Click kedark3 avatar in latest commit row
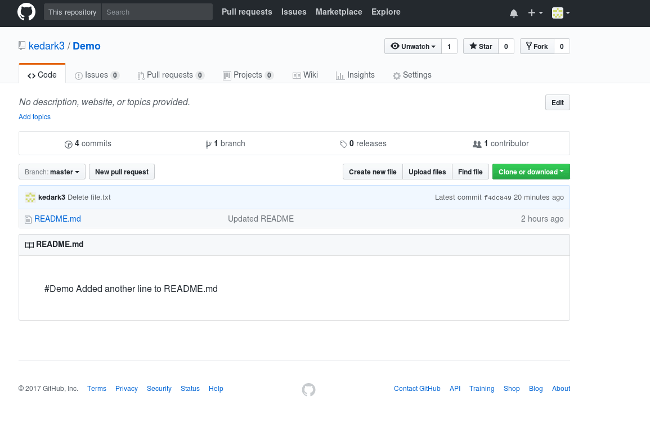650x432 pixels. [x=30, y=197]
